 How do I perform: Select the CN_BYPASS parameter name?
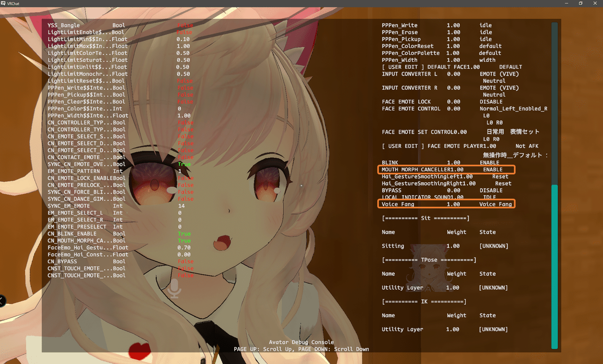click(62, 262)
